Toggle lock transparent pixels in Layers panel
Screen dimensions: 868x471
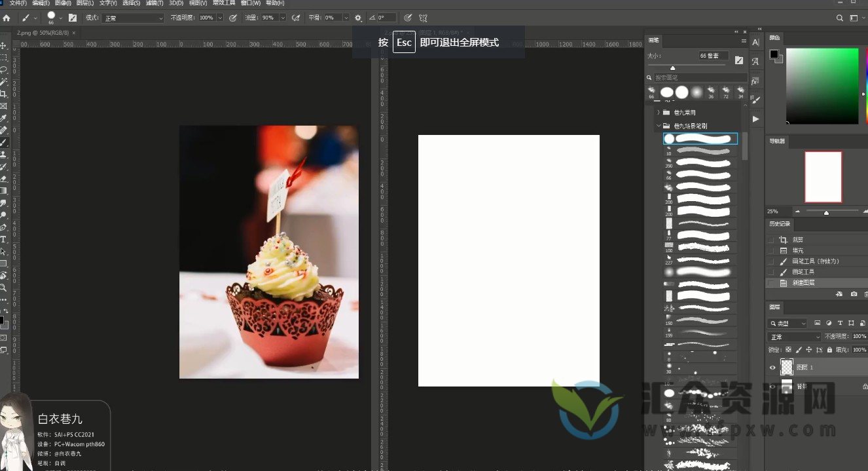click(788, 349)
